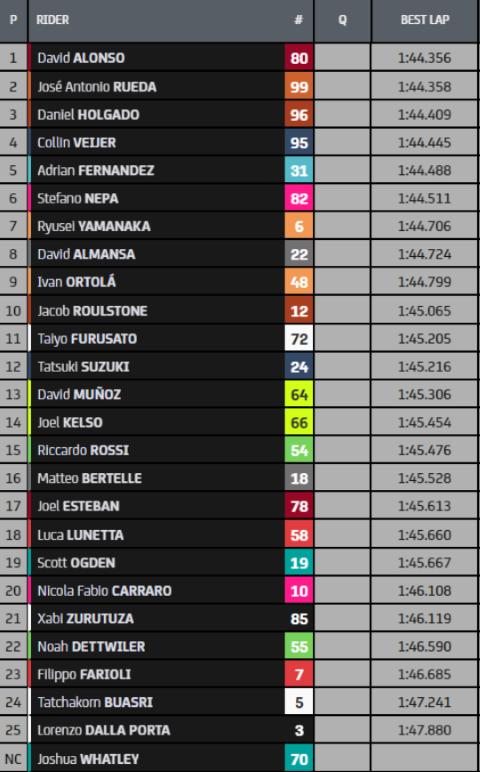Select the orange 99 rider number badge
This screenshot has width=480, height=772.
(x=299, y=87)
